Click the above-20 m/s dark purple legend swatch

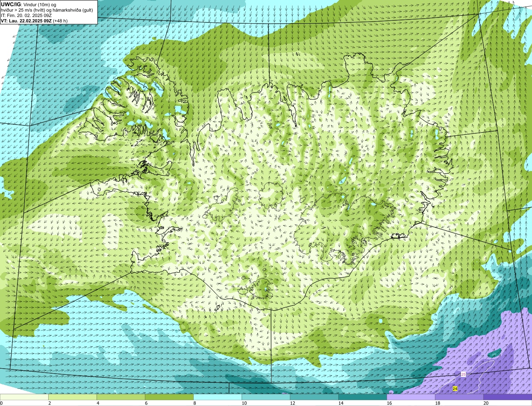(507, 397)
